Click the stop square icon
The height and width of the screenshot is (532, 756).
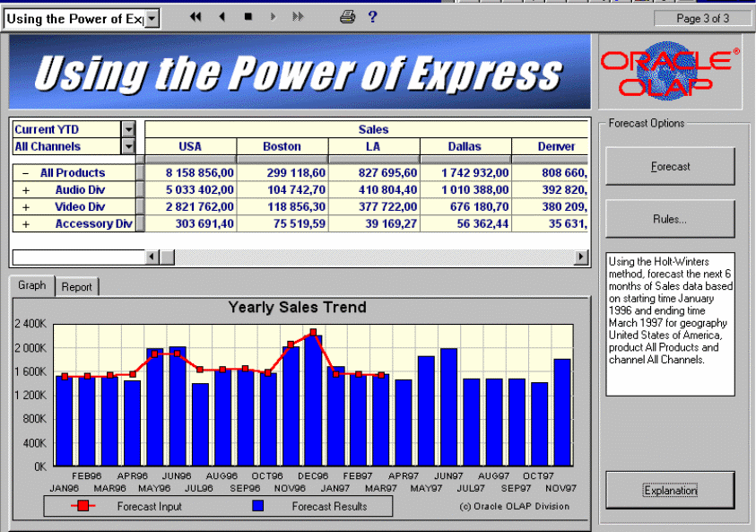[x=248, y=17]
